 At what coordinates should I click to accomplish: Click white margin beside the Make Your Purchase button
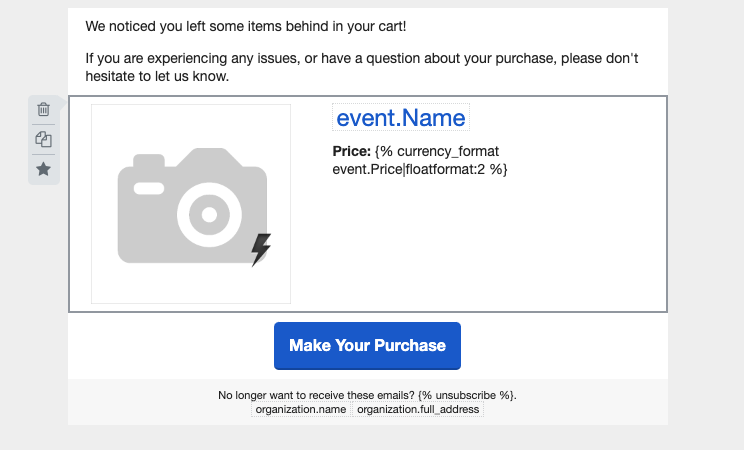click(x=564, y=346)
